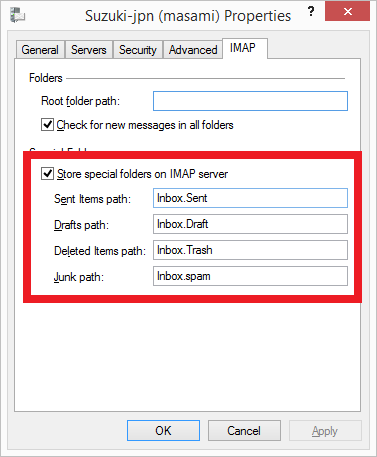Click the Folders group heading
This screenshot has height=457, width=377.
(x=46, y=78)
